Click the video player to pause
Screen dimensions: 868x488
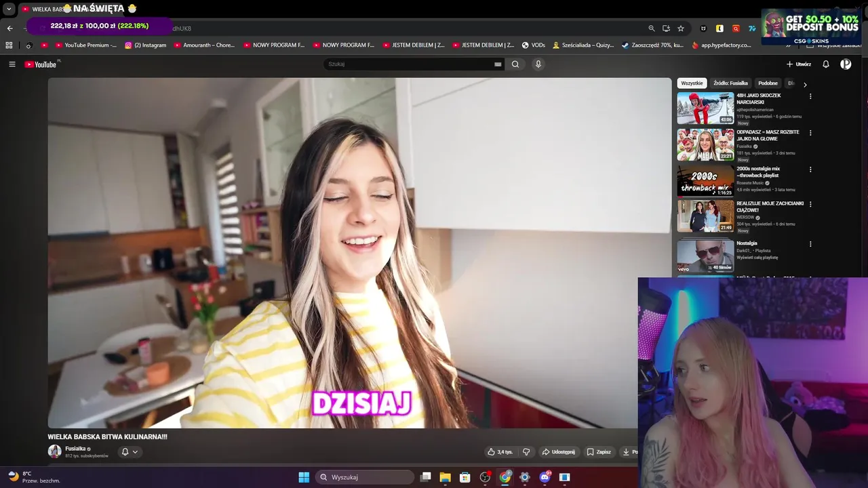click(x=359, y=252)
